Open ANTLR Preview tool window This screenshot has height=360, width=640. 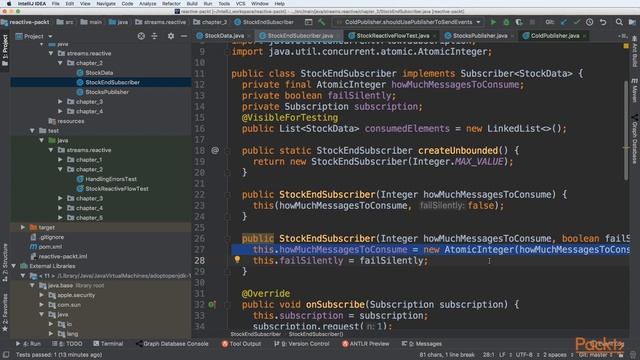[x=365, y=344]
